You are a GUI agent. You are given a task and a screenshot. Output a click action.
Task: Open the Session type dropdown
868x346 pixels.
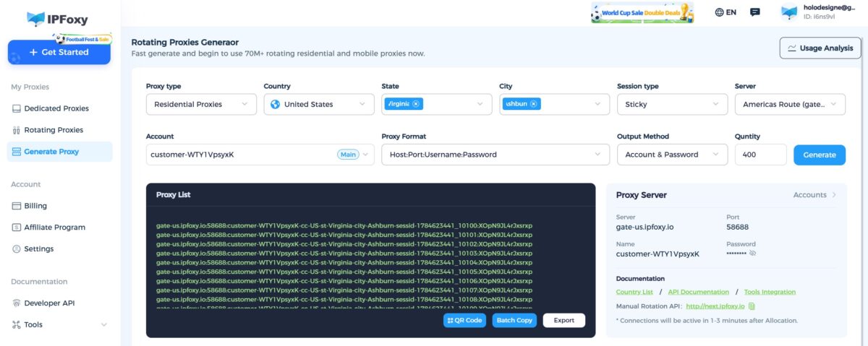[672, 104]
